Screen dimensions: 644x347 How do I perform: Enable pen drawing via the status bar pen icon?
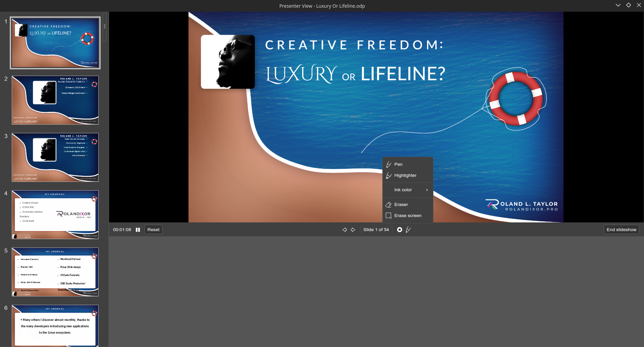click(409, 229)
